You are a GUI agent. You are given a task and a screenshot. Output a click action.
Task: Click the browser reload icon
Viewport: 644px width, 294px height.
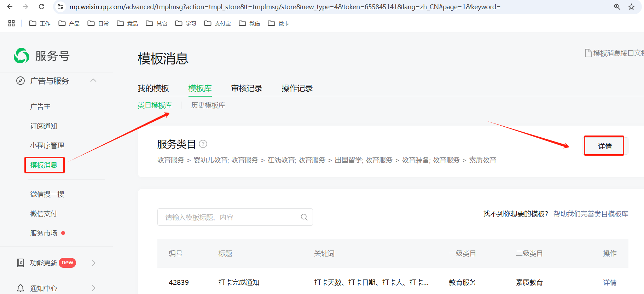pyautogui.click(x=41, y=7)
